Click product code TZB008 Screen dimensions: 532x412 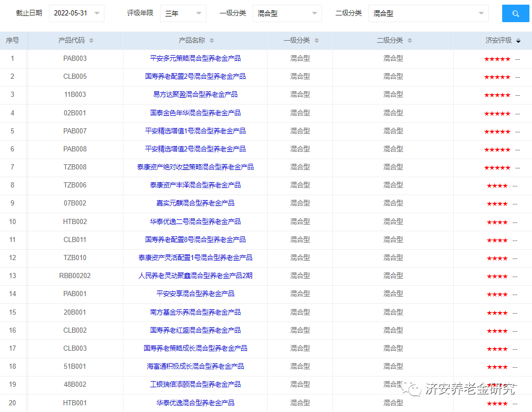pos(75,167)
